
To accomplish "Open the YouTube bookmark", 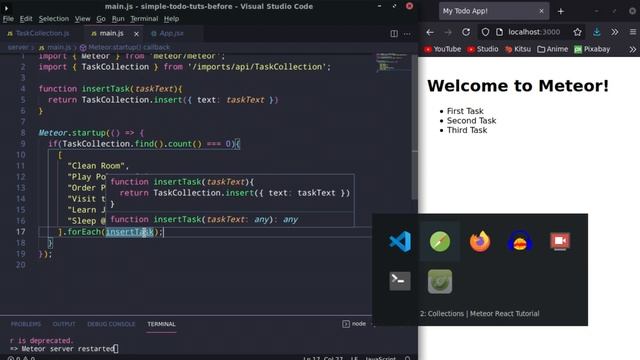I will (442, 49).
